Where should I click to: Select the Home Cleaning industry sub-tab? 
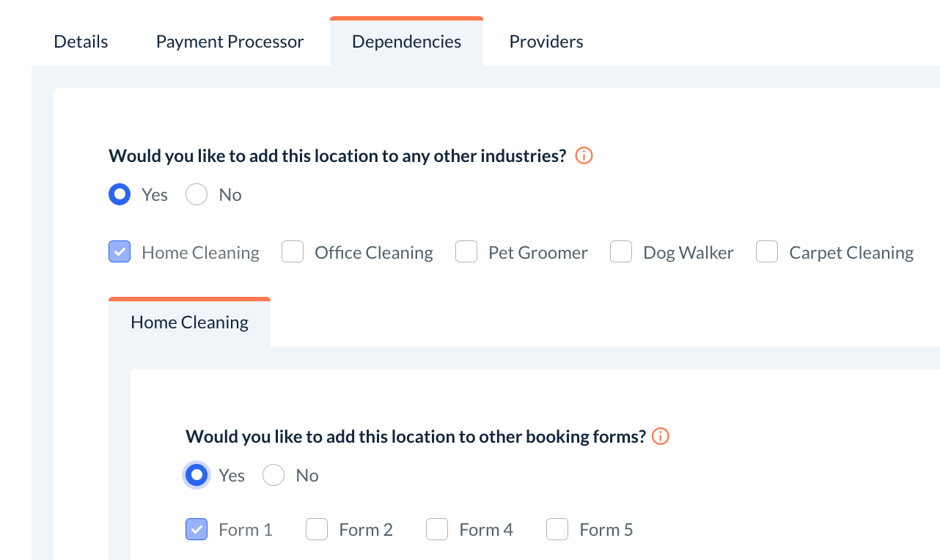(189, 323)
